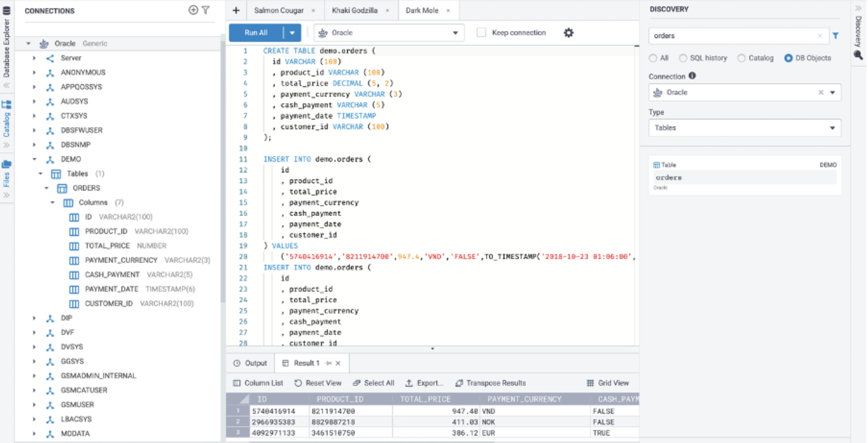
Task: Open the Files sidebar panel icon
Action: tap(7, 164)
